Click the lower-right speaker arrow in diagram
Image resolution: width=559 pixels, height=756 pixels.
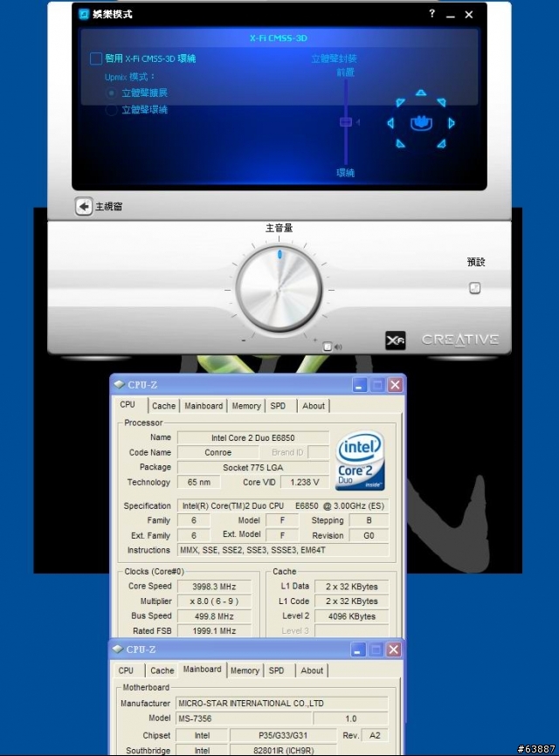coord(441,143)
